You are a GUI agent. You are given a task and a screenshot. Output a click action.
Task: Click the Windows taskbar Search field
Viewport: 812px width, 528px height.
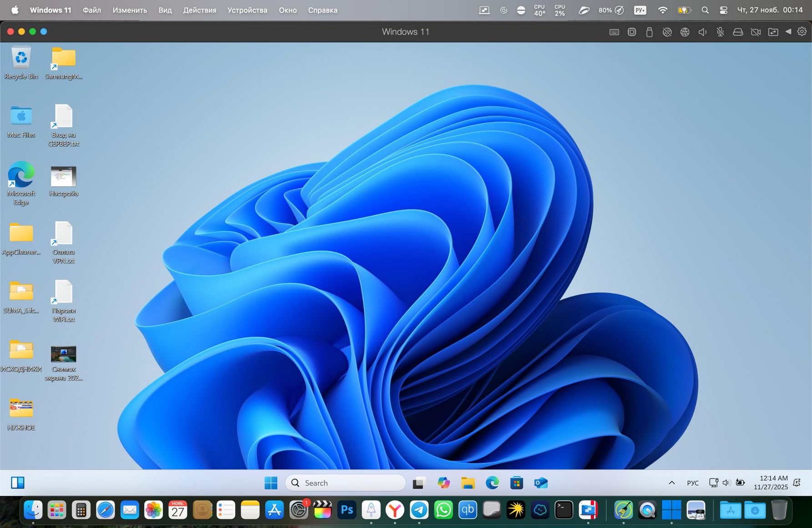pyautogui.click(x=345, y=483)
